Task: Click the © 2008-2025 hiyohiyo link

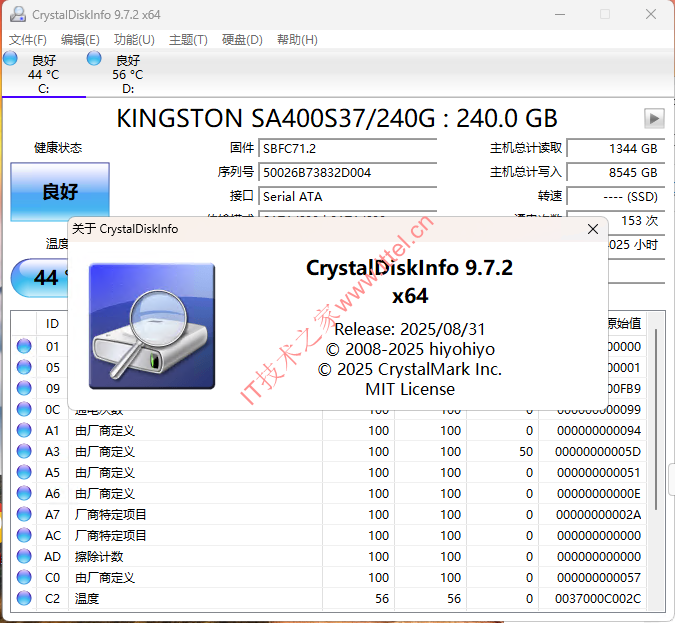Action: 410,349
